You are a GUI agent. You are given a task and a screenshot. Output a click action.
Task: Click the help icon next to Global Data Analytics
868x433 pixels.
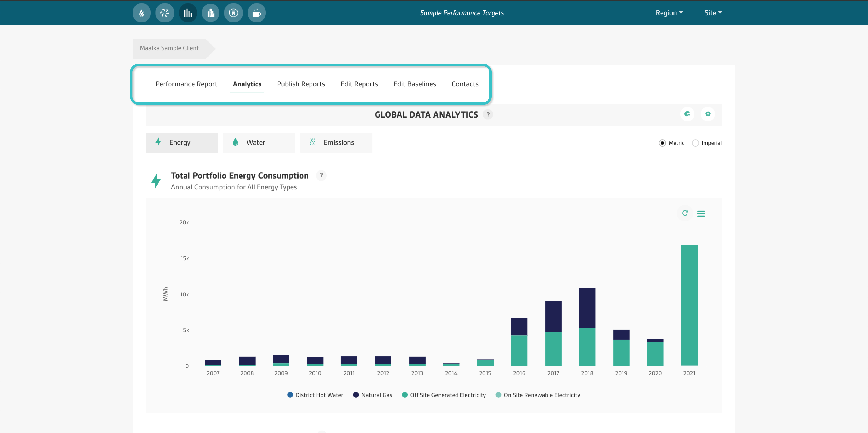point(488,115)
